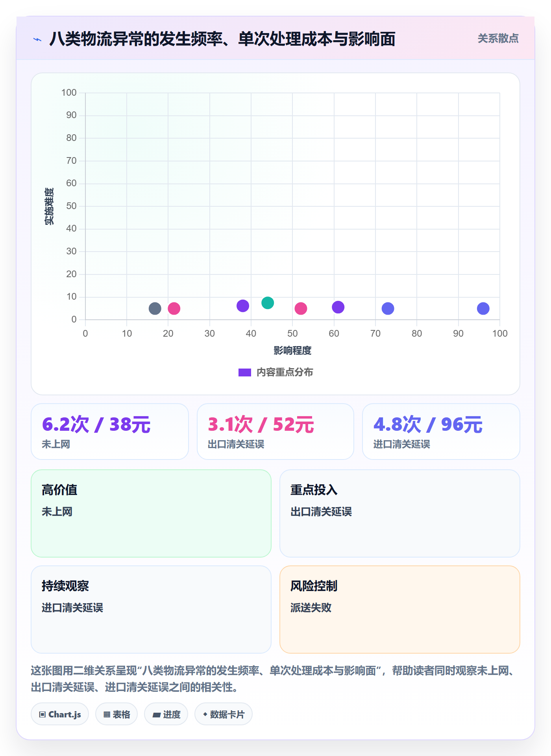Image resolution: width=551 pixels, height=756 pixels.
Task: Click 派送失败 text in the 风险控制 card
Action: click(311, 608)
